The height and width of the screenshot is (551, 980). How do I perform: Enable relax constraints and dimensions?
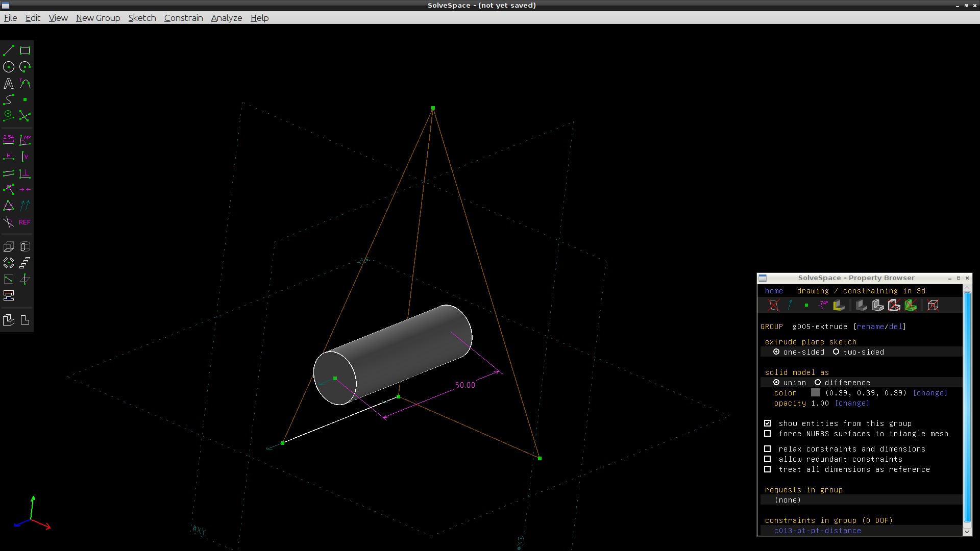click(x=767, y=449)
